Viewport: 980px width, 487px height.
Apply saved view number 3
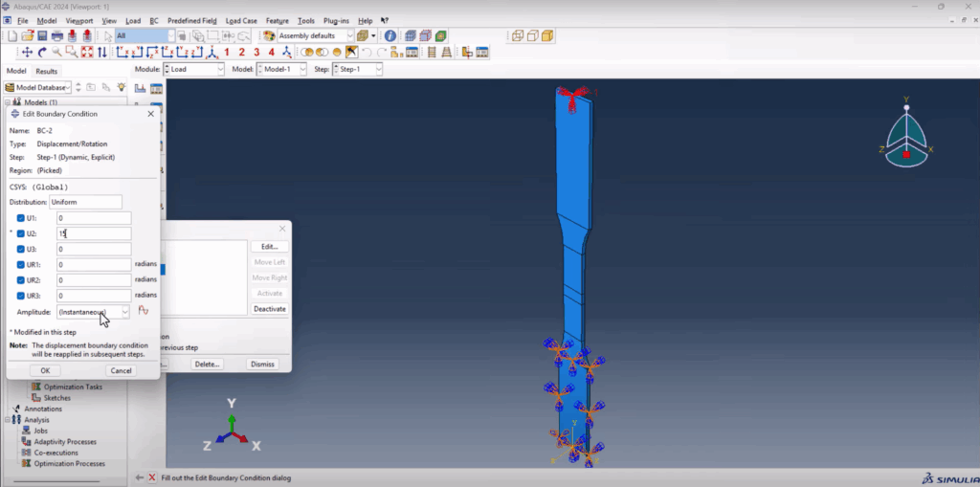point(256,52)
